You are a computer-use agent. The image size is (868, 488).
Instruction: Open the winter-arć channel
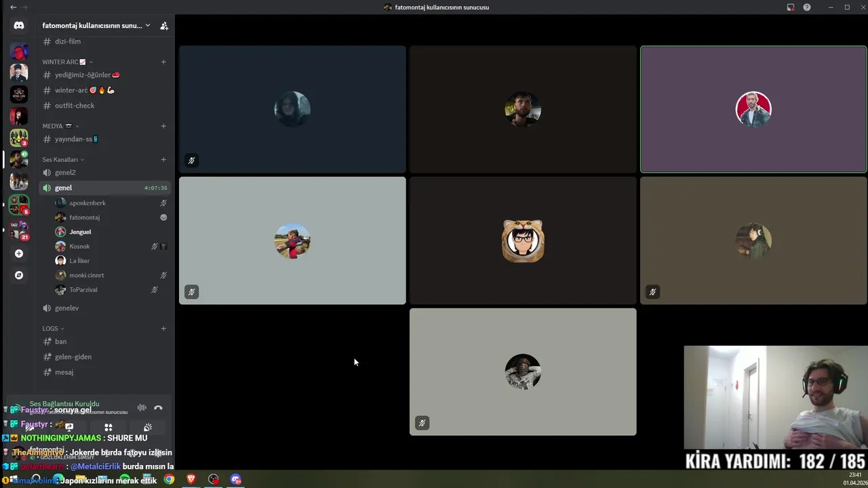[105, 90]
